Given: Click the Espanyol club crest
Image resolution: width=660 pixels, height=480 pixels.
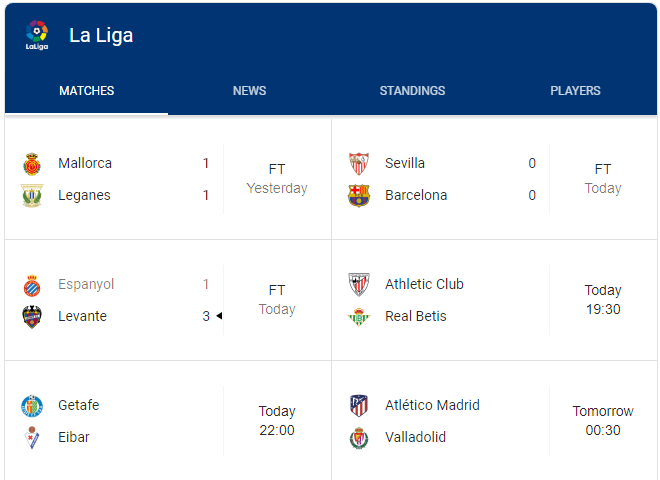Looking at the screenshot, I should coord(32,285).
